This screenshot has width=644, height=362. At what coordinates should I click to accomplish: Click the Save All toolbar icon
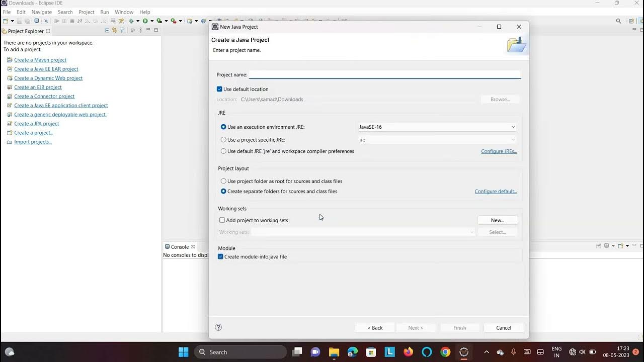tap(27, 21)
